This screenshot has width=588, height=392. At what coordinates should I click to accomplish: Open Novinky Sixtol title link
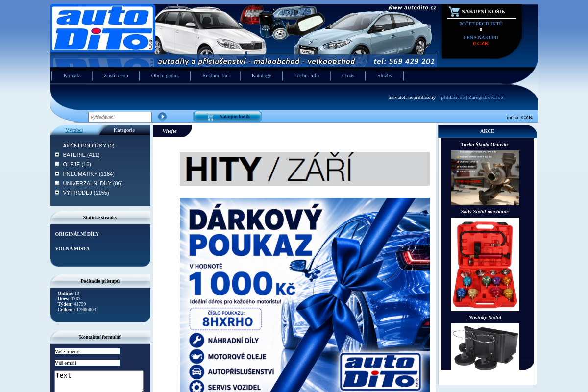[485, 317]
